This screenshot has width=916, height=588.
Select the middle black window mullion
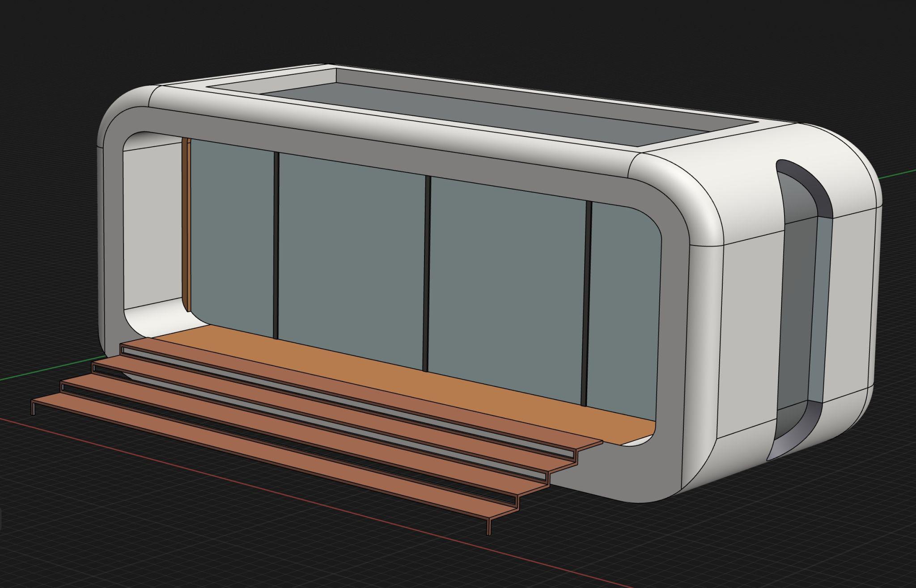tap(426, 273)
